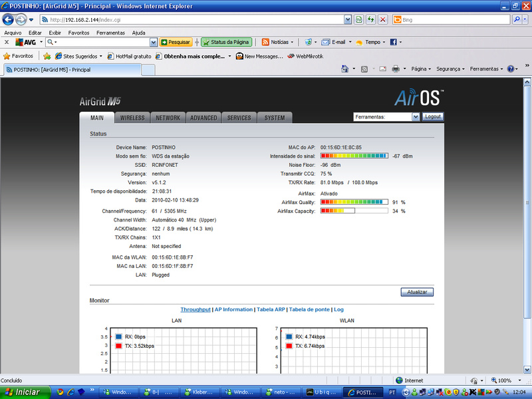
Task: Open the Favoritos menu in menu bar
Action: (78, 33)
